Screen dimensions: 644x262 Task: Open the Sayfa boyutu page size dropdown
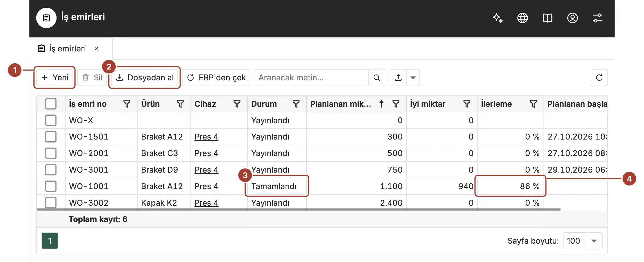[594, 241]
